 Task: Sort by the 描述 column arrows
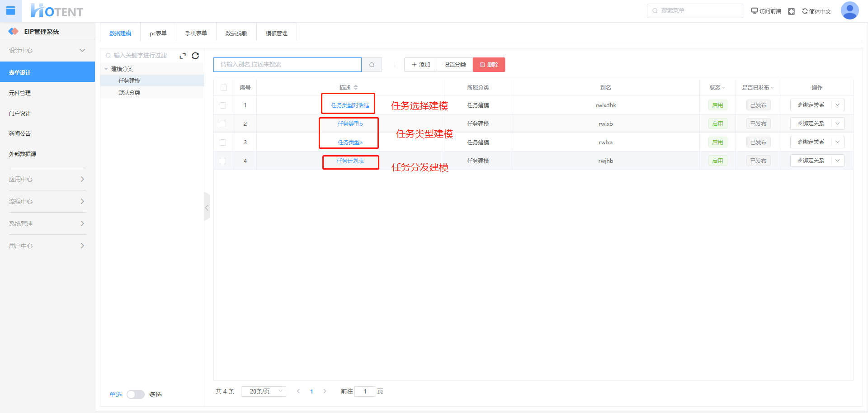coord(356,87)
